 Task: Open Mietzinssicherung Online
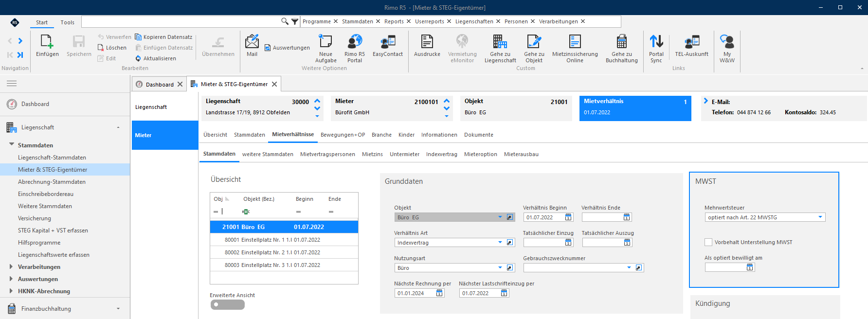coord(575,49)
